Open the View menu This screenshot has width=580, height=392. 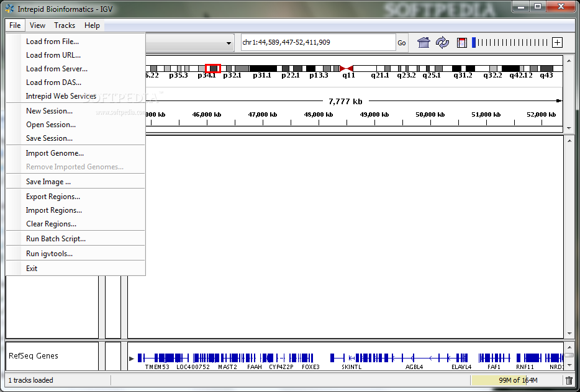(x=37, y=25)
